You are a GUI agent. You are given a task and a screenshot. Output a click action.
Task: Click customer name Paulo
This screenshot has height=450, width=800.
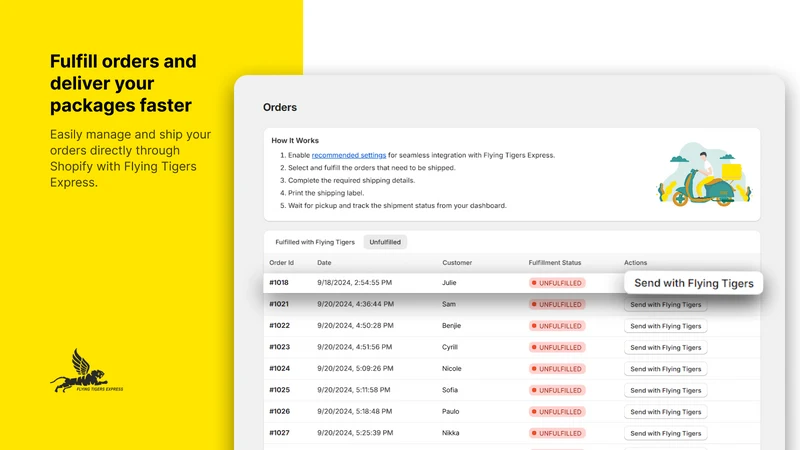(x=451, y=411)
